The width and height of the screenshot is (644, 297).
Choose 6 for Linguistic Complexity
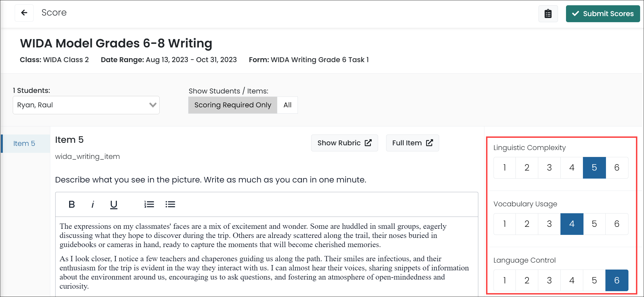[617, 168]
